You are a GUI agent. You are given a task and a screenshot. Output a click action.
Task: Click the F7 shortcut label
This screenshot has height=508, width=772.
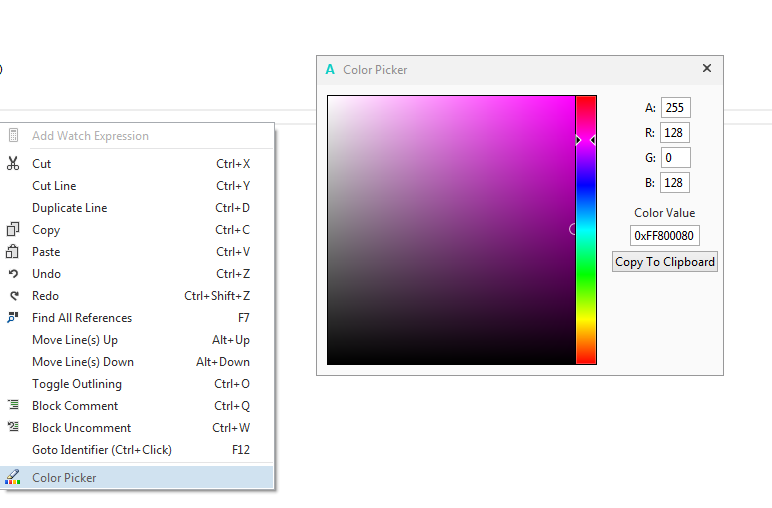coord(244,318)
